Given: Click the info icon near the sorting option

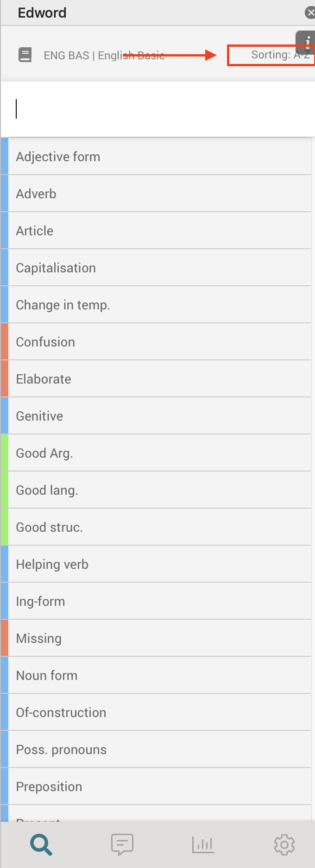Looking at the screenshot, I should coord(307,41).
